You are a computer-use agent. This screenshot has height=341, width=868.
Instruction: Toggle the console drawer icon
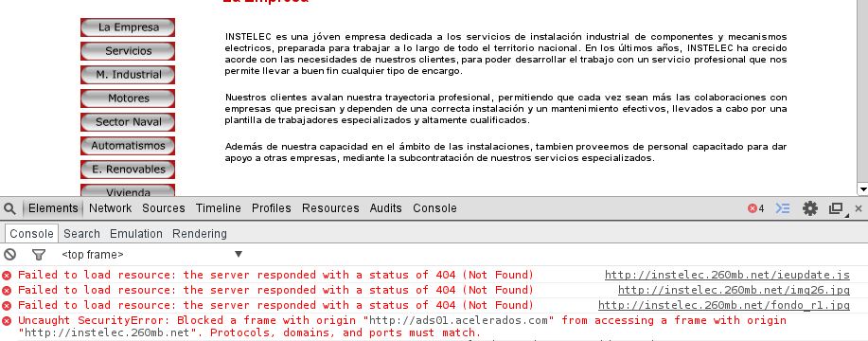click(x=782, y=208)
